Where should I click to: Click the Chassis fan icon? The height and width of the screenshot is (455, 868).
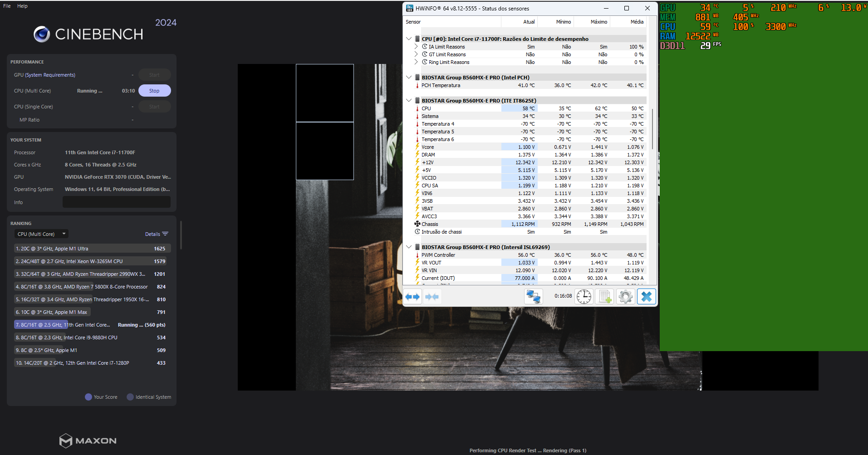(417, 224)
